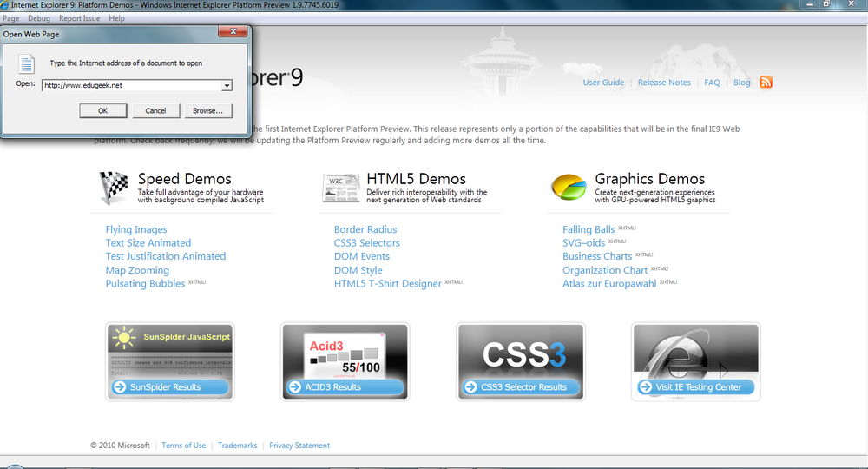
Task: Open the Pulsating Bubbles demo
Action: point(145,283)
